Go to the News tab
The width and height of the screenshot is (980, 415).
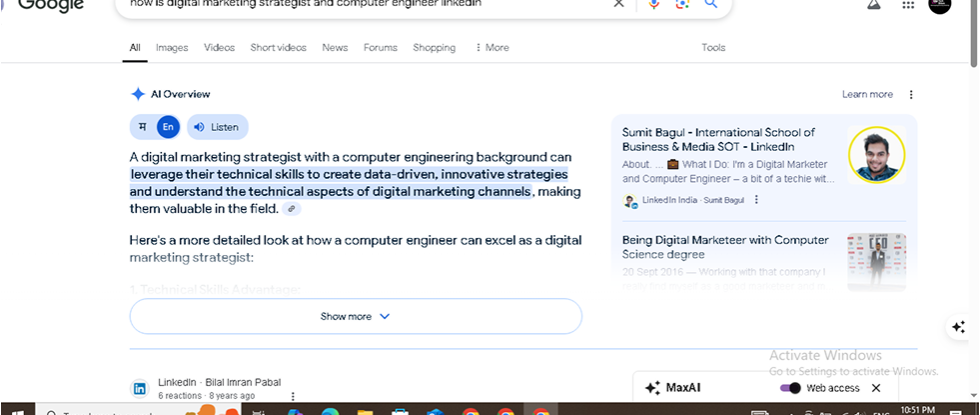coord(335,48)
